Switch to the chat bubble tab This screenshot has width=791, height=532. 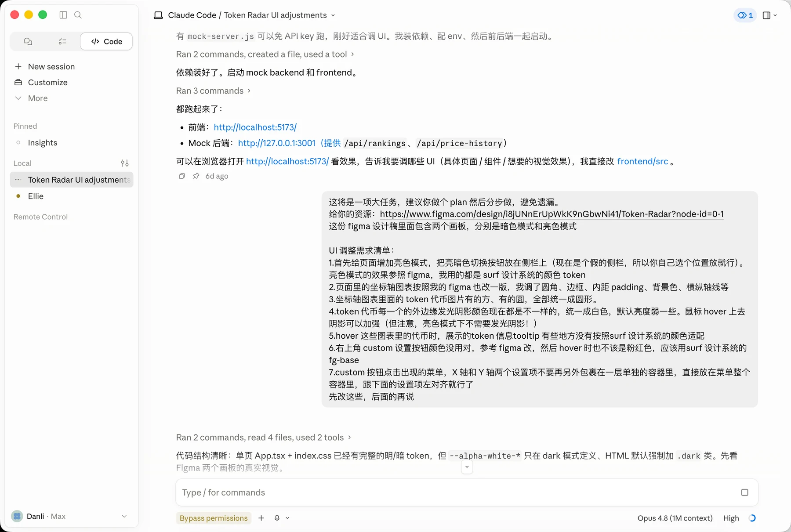pos(28,41)
